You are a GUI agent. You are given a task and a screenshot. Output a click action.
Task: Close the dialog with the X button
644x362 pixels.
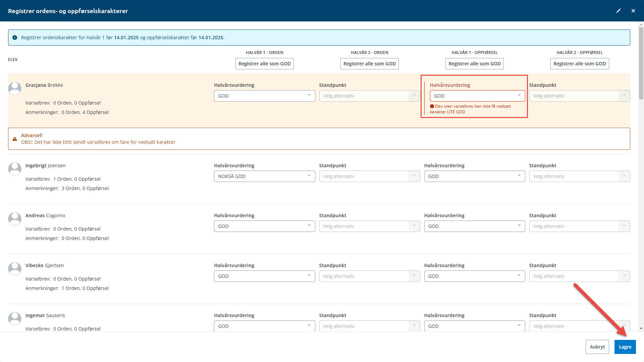tap(633, 11)
